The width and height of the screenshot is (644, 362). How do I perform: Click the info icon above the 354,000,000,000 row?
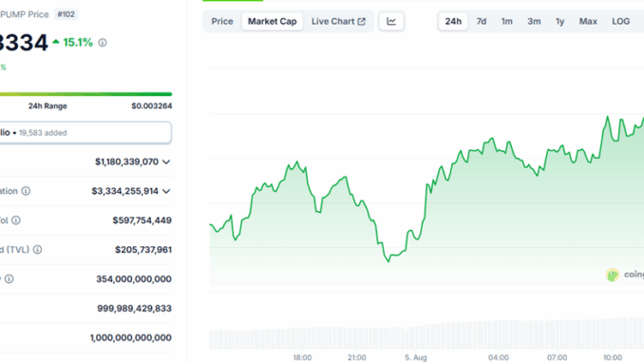pos(9,279)
